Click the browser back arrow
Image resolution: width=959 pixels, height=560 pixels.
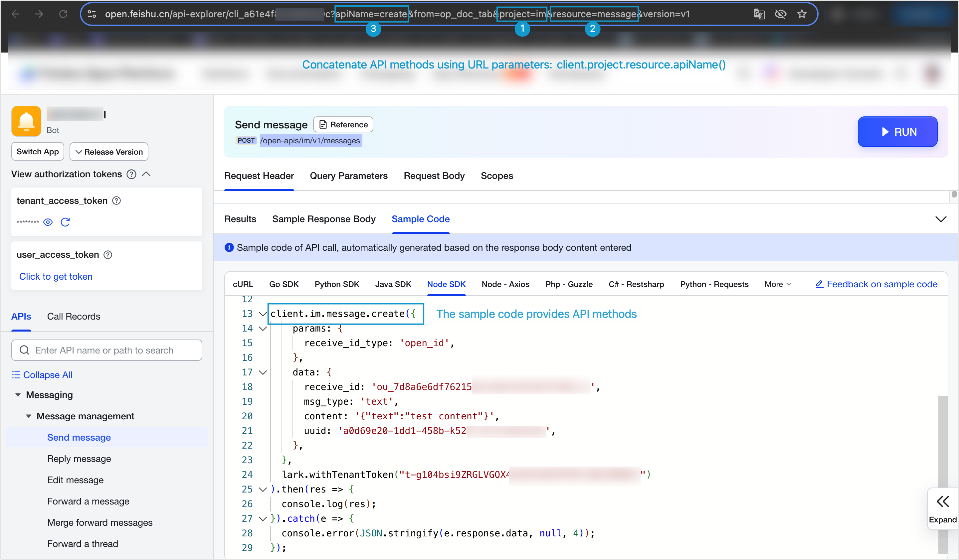[16, 14]
